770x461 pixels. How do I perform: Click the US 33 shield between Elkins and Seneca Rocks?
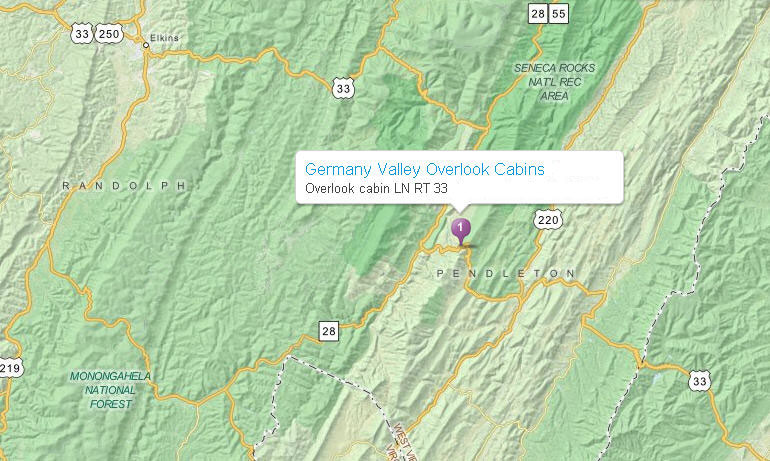pos(343,88)
